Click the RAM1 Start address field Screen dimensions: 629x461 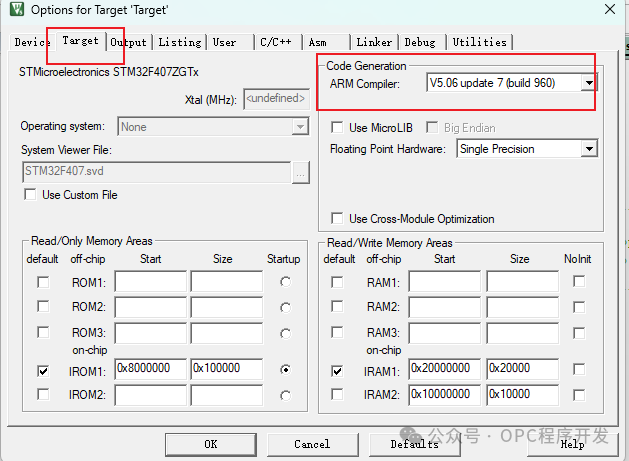coord(445,281)
